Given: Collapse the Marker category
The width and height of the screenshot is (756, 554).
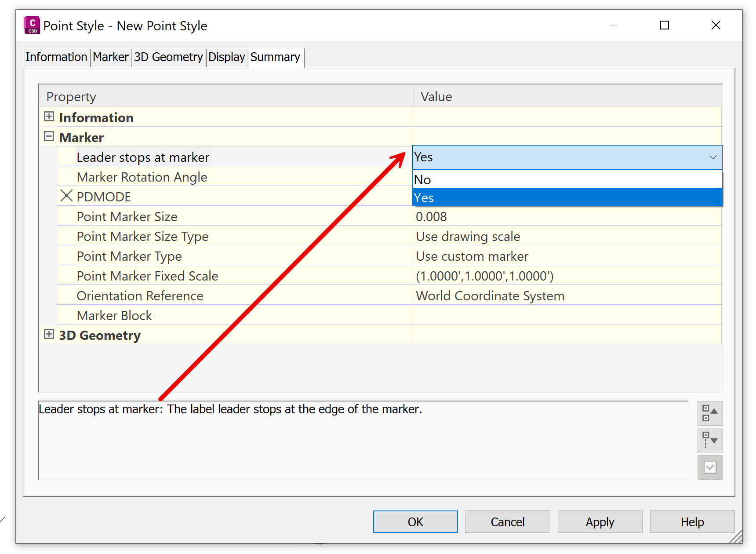Looking at the screenshot, I should (x=49, y=136).
